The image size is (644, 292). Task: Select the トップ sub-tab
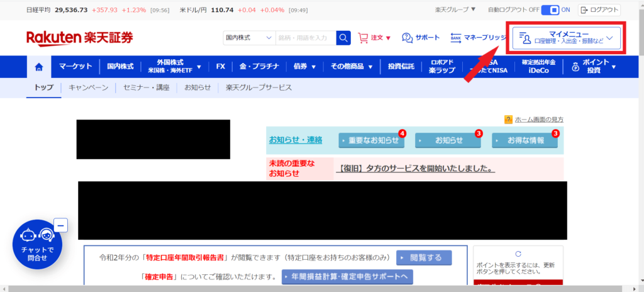pos(43,87)
